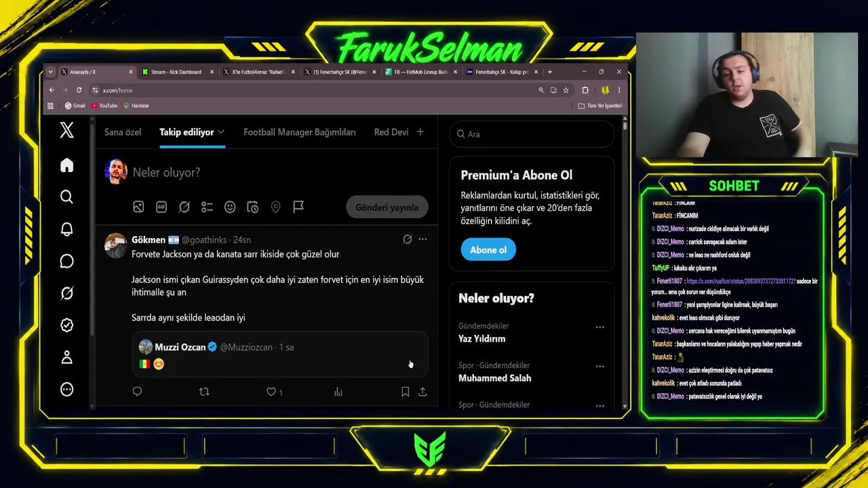The image size is (868, 488).
Task: Click the Neler oluyor? compose field
Action: 279,172
